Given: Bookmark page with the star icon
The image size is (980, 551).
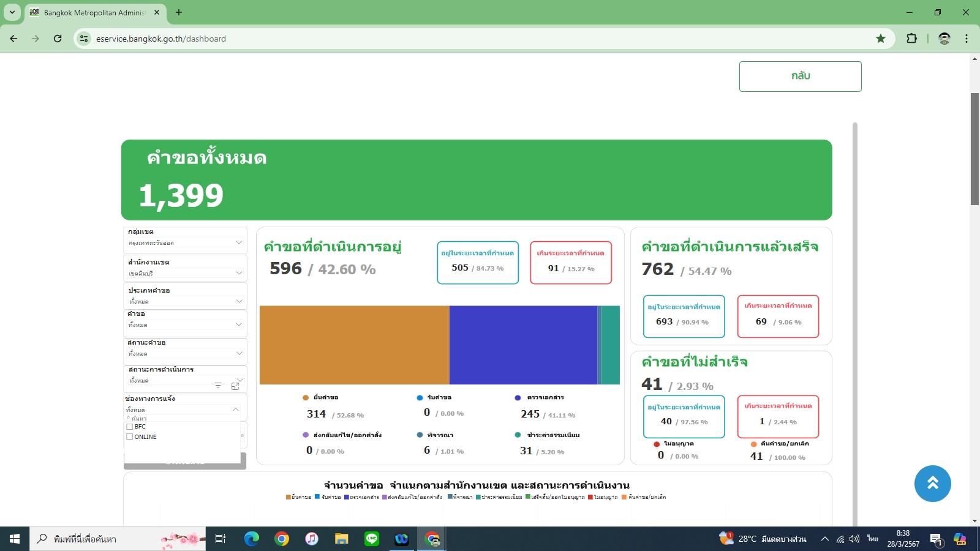Looking at the screenshot, I should click(881, 39).
